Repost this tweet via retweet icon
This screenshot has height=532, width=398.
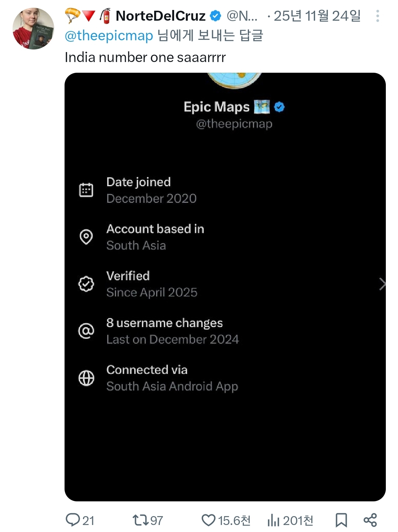tap(141, 520)
